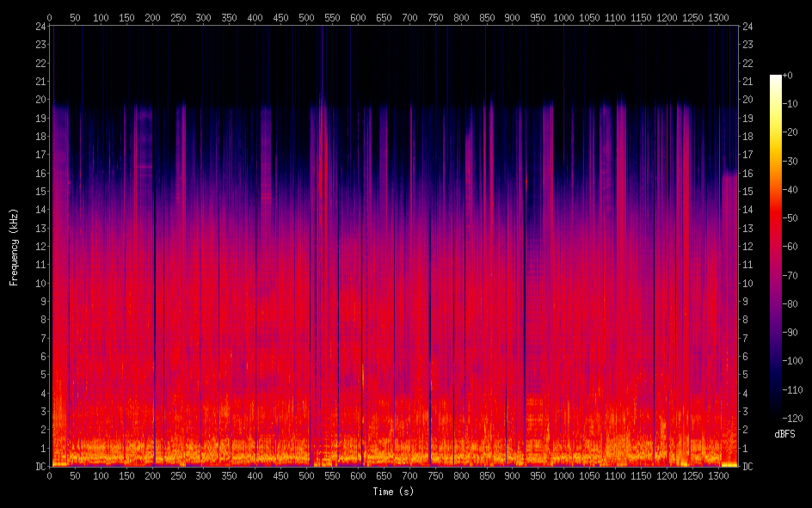Click the 20 kHz label on the right axis
The height and width of the screenshot is (508, 812).
tap(747, 100)
